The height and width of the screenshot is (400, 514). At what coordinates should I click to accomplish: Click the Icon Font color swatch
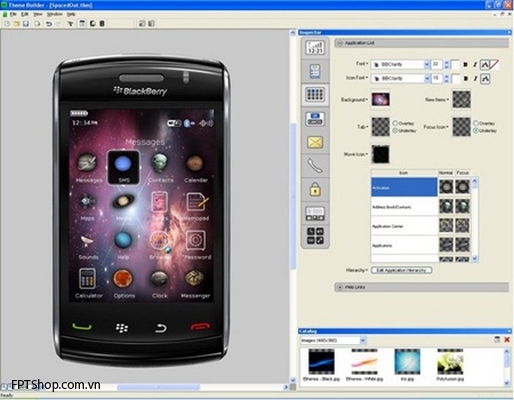coord(455,79)
